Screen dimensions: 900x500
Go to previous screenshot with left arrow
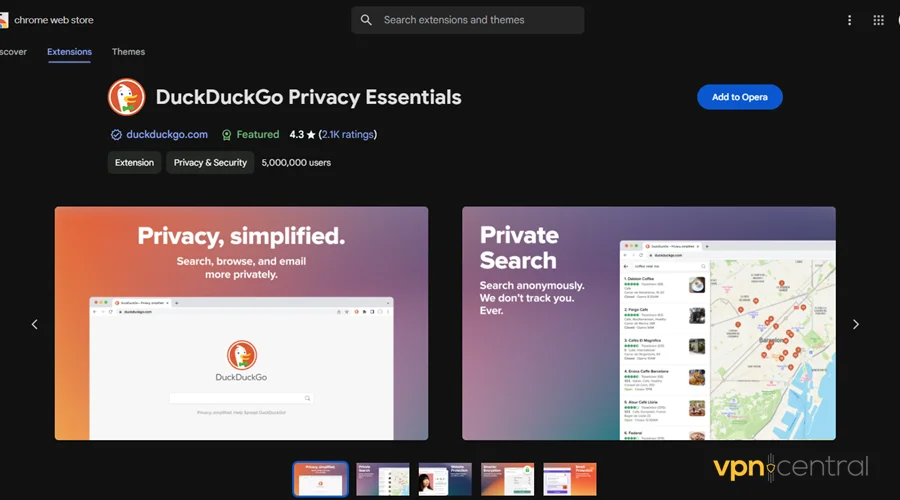pos(34,324)
